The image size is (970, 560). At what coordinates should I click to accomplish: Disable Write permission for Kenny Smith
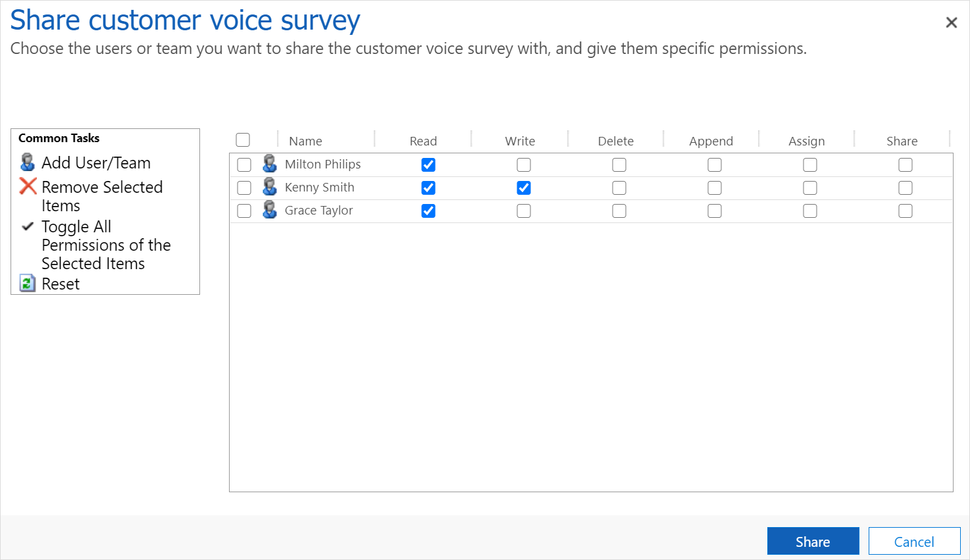click(x=524, y=188)
